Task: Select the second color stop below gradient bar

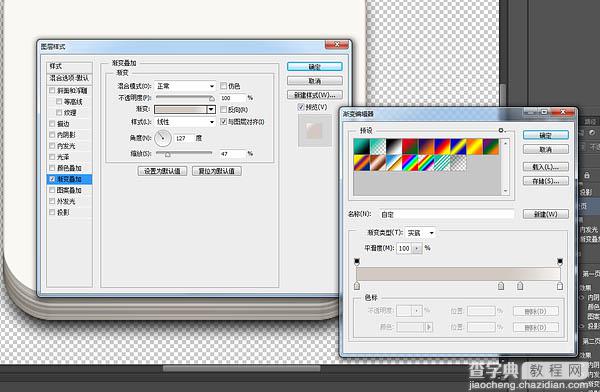Action: coord(501,286)
